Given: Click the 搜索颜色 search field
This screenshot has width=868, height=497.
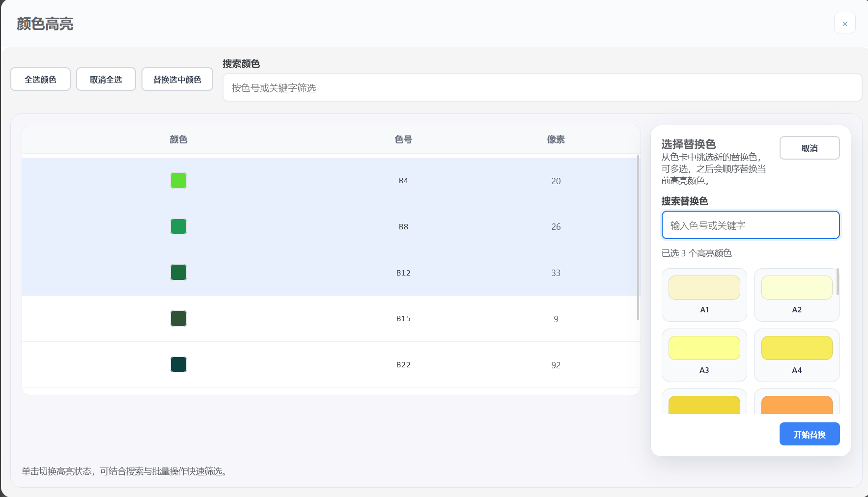Looking at the screenshot, I should (541, 87).
